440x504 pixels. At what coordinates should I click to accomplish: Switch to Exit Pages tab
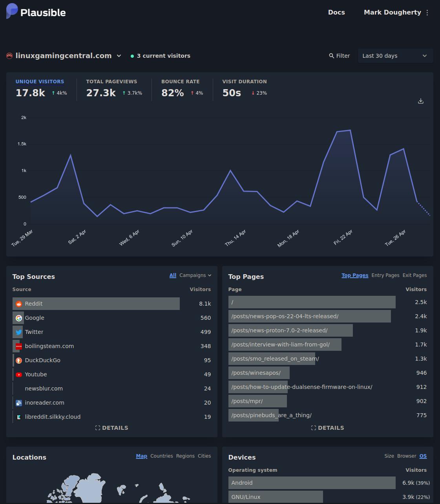(x=414, y=275)
